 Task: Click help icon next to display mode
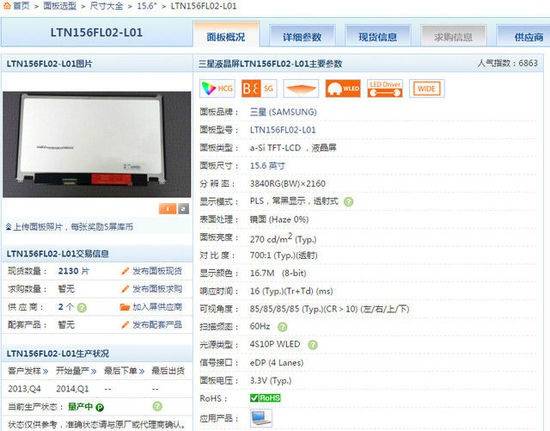coord(348,202)
